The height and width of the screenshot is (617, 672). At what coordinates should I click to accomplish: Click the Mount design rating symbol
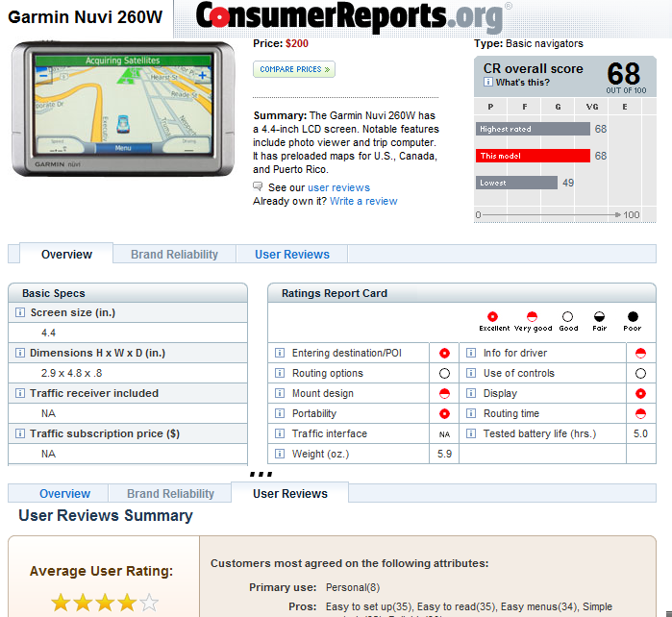444,393
